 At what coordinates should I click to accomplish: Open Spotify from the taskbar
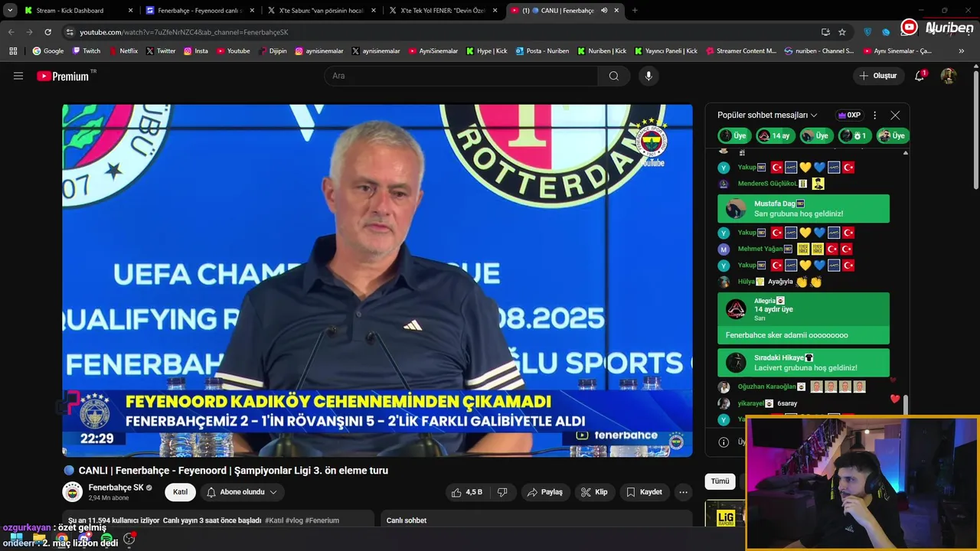pos(106,539)
